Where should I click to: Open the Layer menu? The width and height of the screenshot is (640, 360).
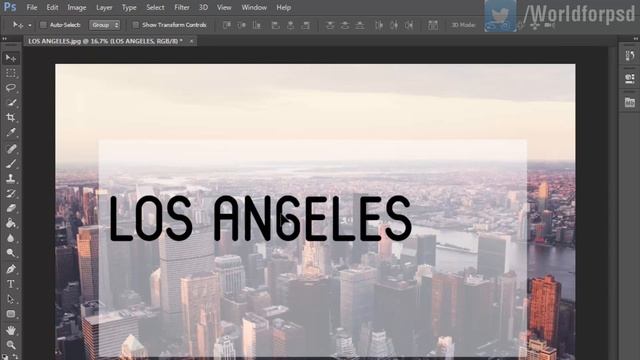point(104,7)
